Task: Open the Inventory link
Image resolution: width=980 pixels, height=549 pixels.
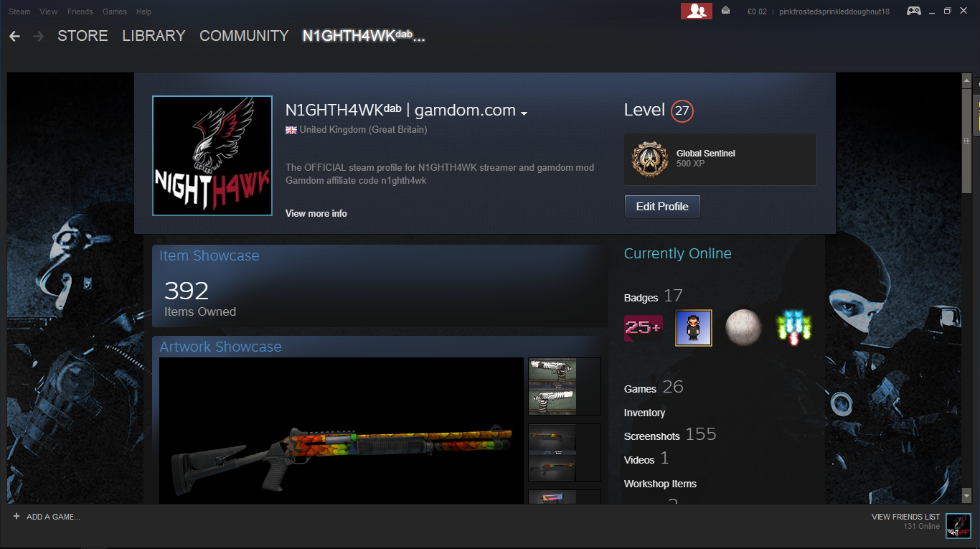Action: [644, 413]
